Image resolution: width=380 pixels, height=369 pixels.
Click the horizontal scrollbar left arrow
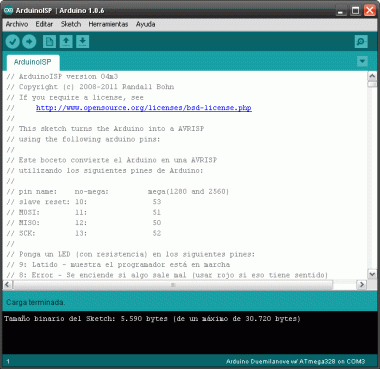point(8,285)
